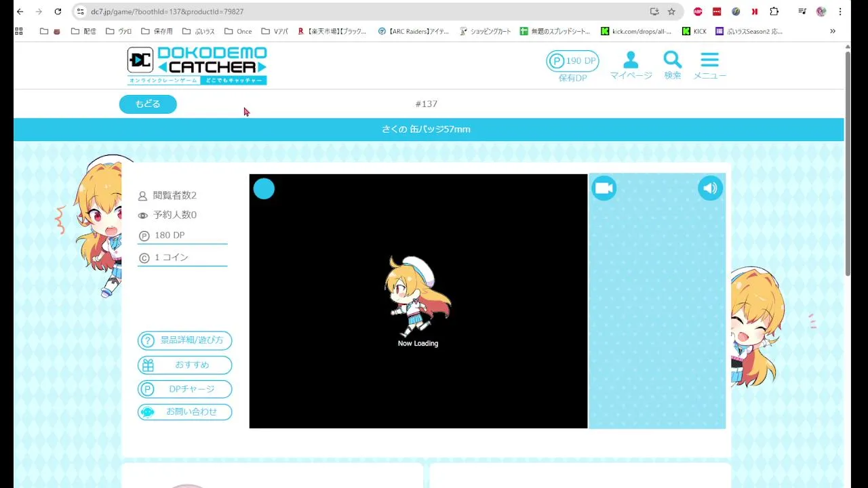Viewport: 868px width, 488px height.
Task: Click the booth number #137
Action: (427, 104)
